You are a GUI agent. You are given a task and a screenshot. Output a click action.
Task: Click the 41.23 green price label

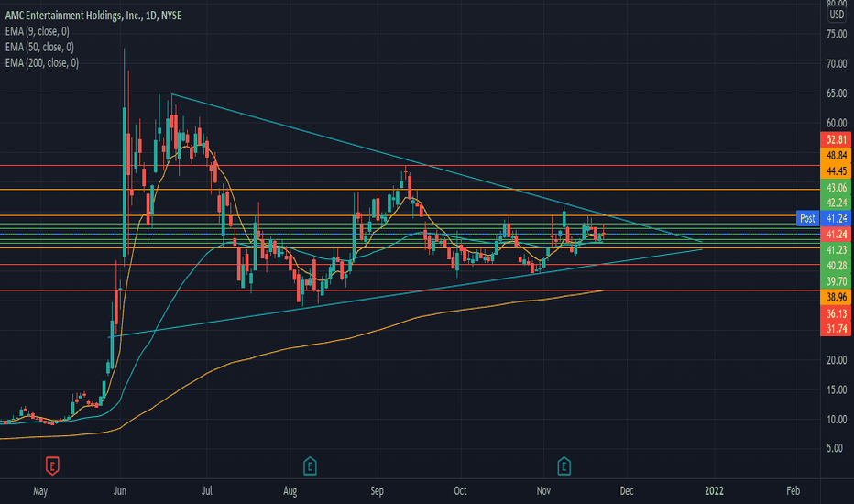click(x=836, y=249)
